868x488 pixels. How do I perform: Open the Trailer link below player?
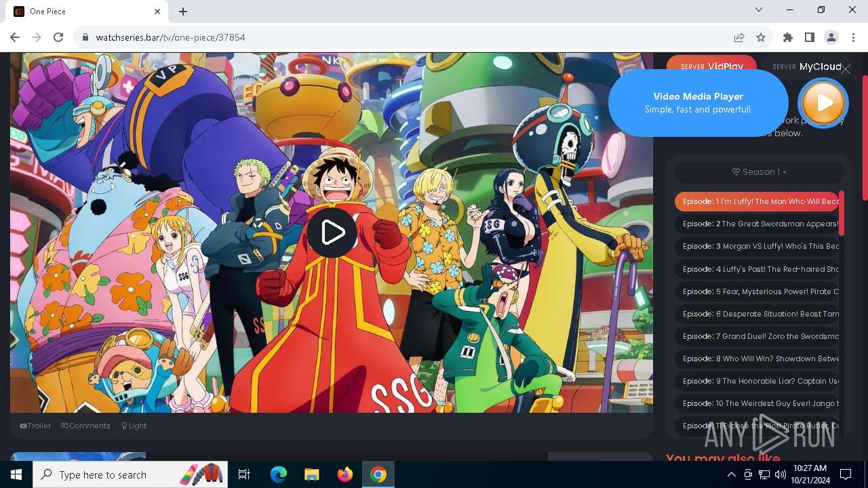click(35, 426)
